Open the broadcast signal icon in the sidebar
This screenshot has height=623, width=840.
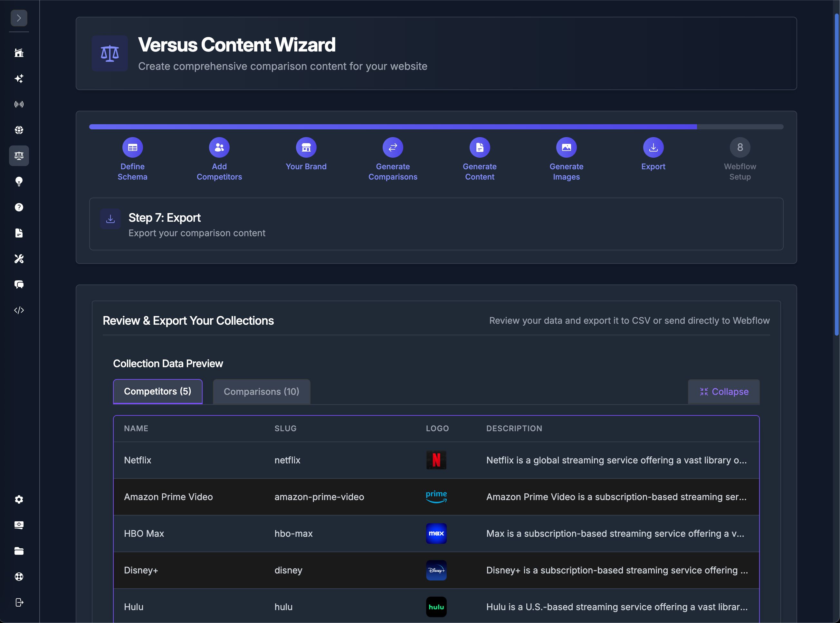tap(19, 104)
